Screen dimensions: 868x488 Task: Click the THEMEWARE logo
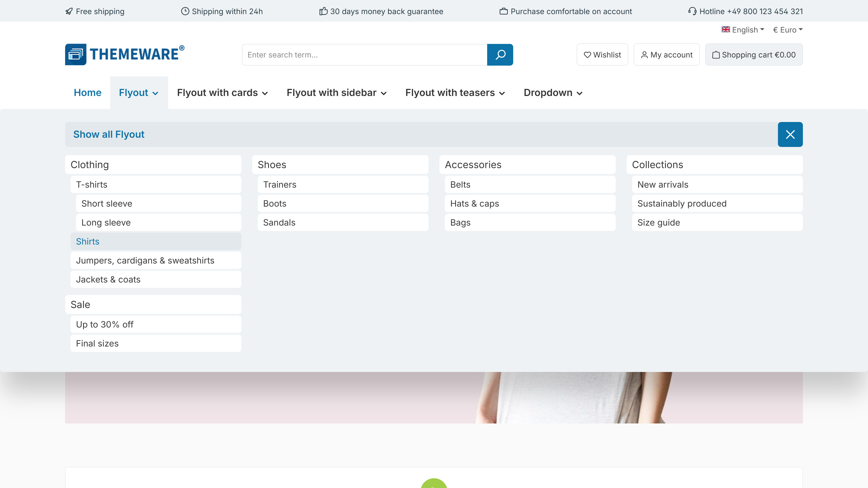click(x=125, y=54)
